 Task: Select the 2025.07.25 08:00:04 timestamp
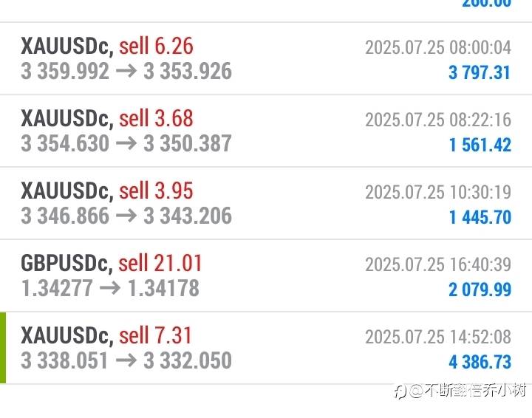point(437,47)
